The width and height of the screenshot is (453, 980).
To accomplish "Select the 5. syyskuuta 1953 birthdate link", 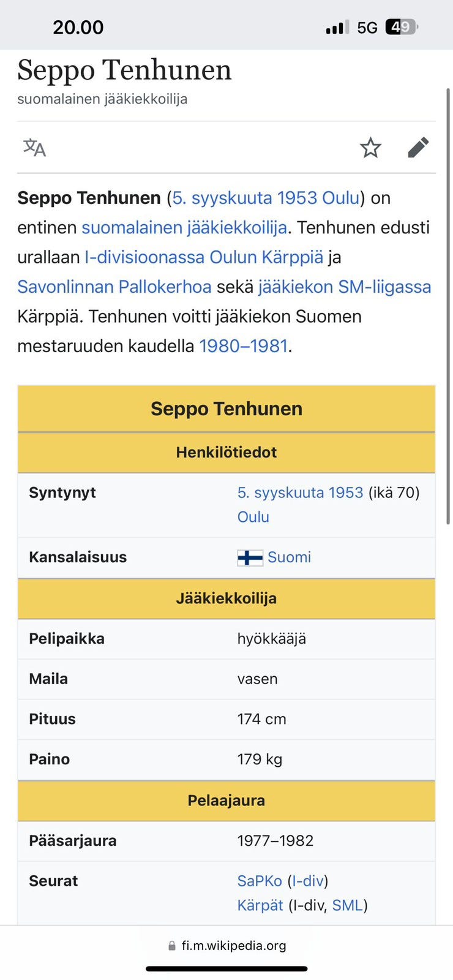I will click(301, 492).
